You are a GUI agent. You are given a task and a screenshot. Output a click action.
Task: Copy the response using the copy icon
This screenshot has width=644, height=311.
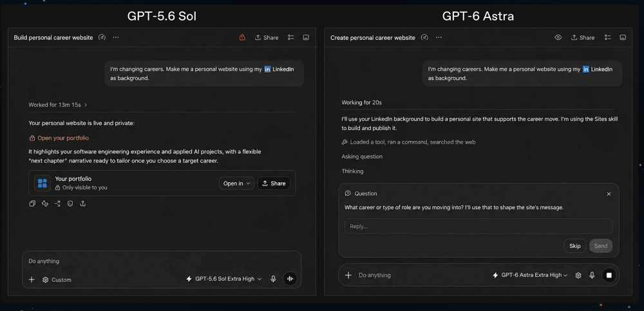point(32,203)
